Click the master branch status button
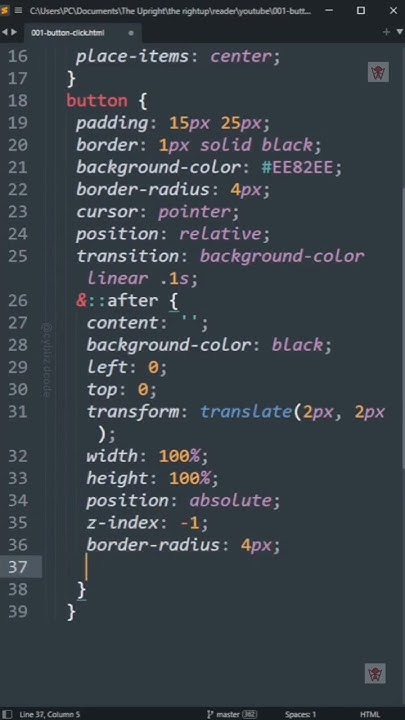The width and height of the screenshot is (405, 720). [228, 714]
